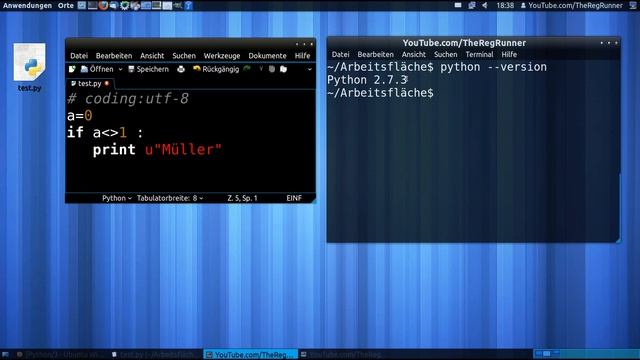Open the Anwendungen menu in the top panel
This screenshot has width=640, height=360.
(x=27, y=6)
